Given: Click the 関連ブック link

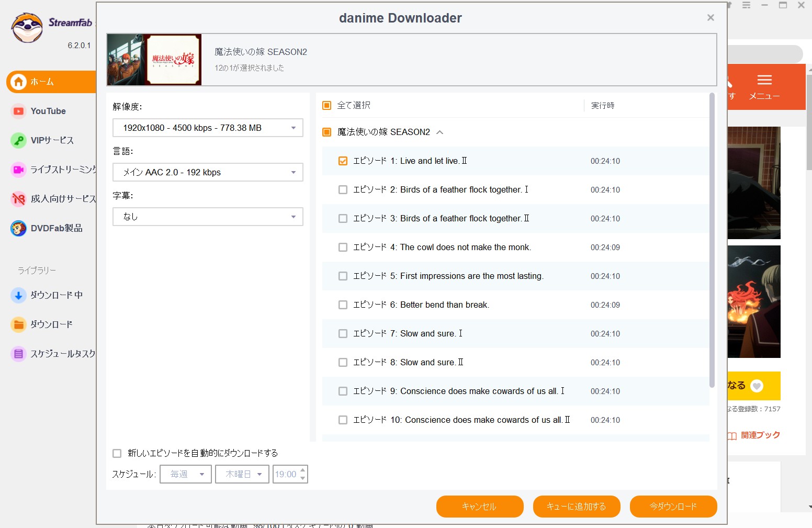Looking at the screenshot, I should click(x=761, y=435).
